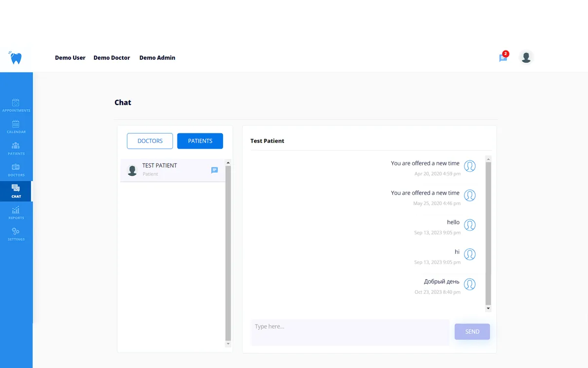Click the 'Добрый день' message text

pos(441,282)
